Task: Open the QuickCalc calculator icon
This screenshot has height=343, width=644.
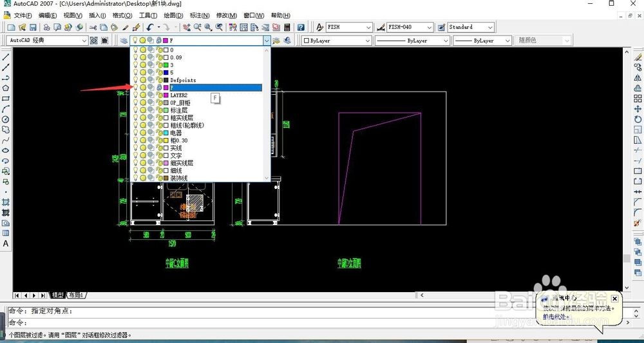Action: (287, 27)
